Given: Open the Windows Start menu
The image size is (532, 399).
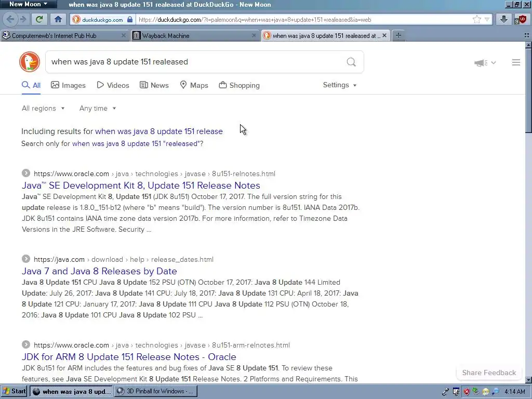Looking at the screenshot, I should [14, 391].
